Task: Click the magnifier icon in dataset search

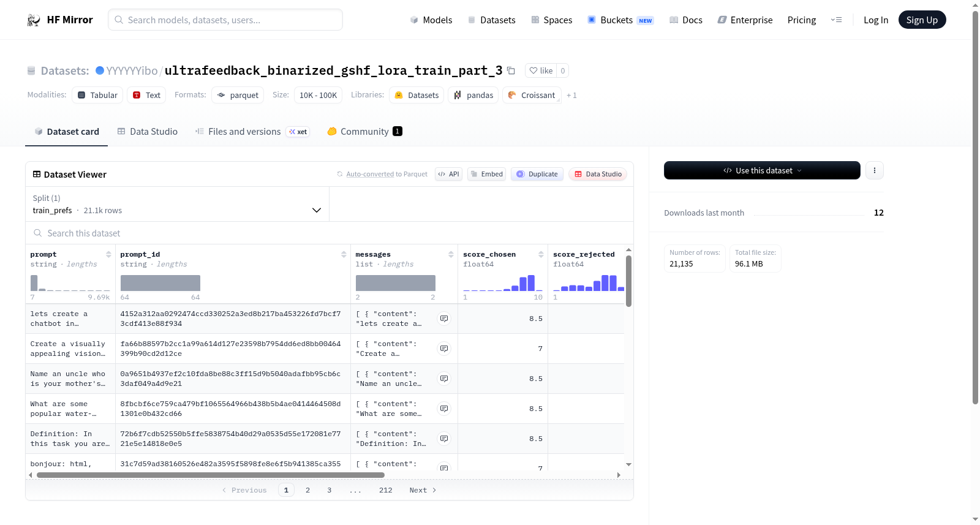Action: point(38,233)
